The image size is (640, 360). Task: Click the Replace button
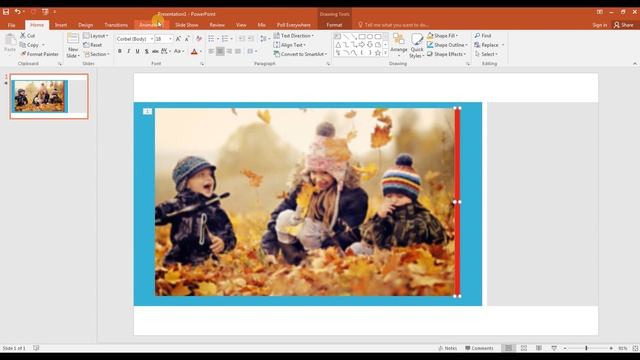tap(489, 45)
